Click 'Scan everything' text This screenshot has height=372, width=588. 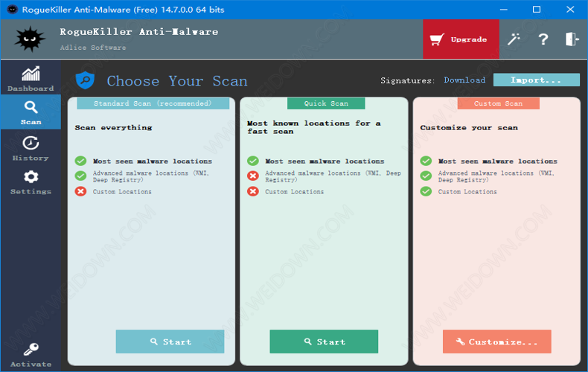113,127
